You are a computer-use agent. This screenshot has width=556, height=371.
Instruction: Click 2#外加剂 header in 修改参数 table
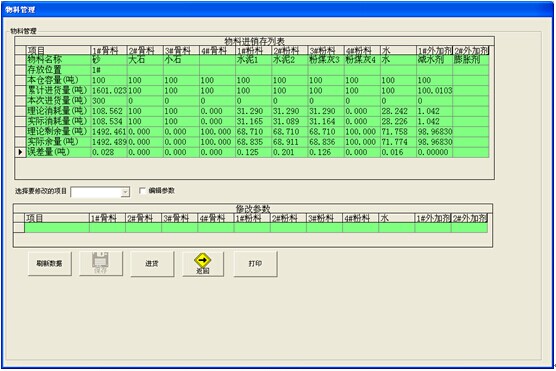[x=469, y=218]
